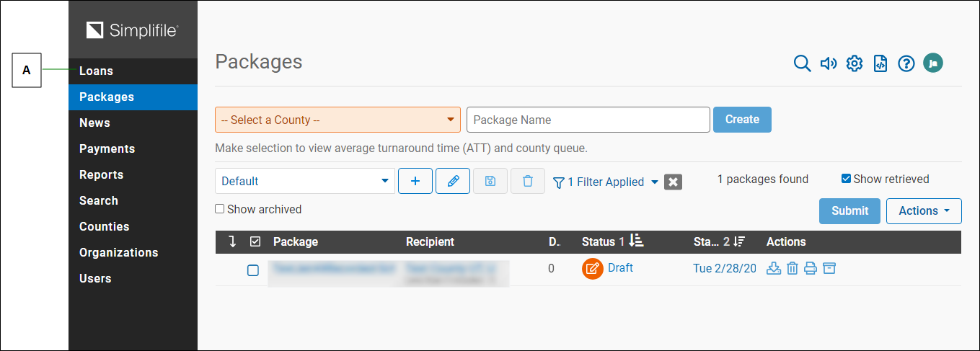980x351 pixels.
Task: Enable the Show archived checkbox
Action: pyautogui.click(x=220, y=209)
